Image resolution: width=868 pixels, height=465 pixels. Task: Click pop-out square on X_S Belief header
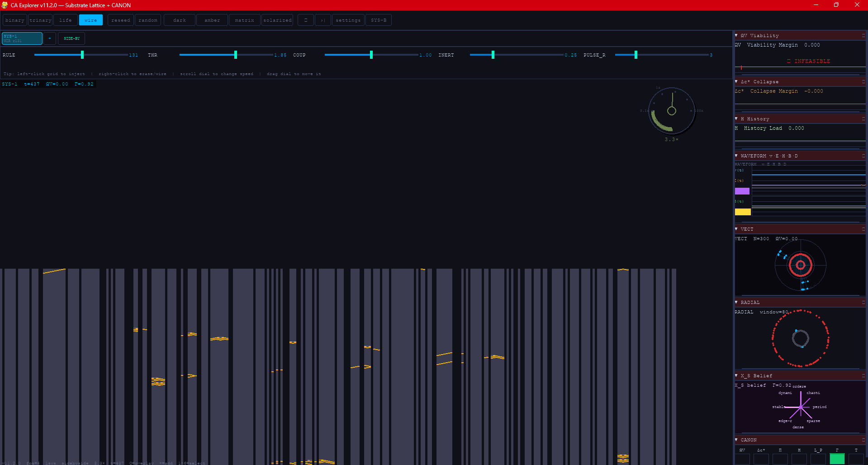click(863, 375)
